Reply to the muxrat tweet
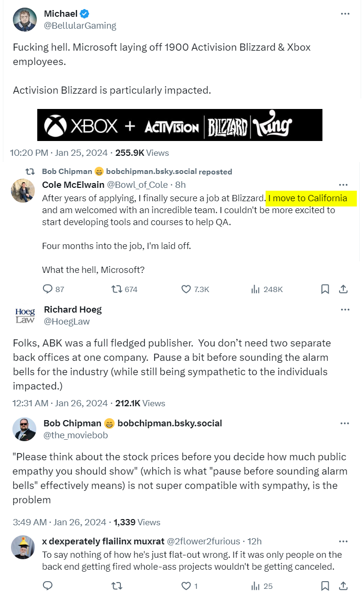364x596 pixels. [47, 585]
